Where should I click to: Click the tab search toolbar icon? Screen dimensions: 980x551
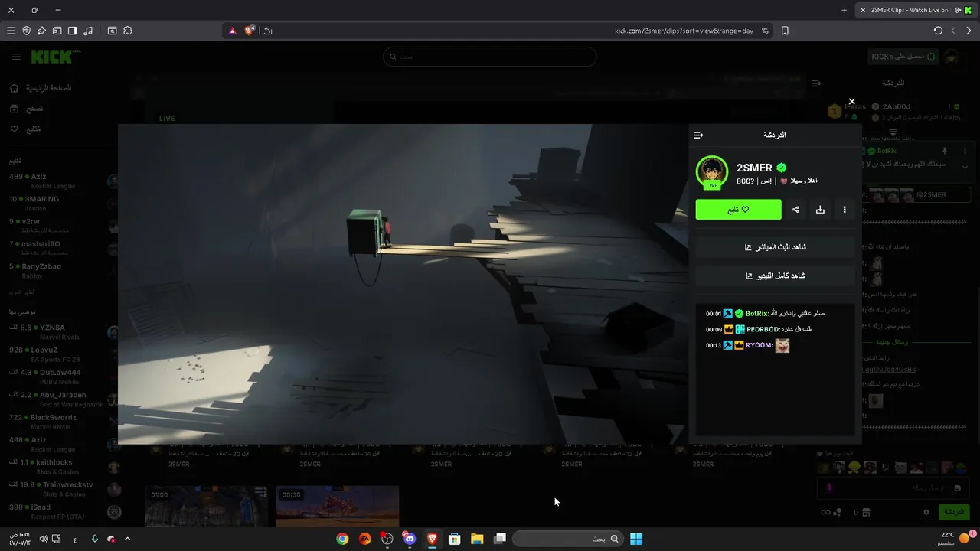tap(112, 31)
